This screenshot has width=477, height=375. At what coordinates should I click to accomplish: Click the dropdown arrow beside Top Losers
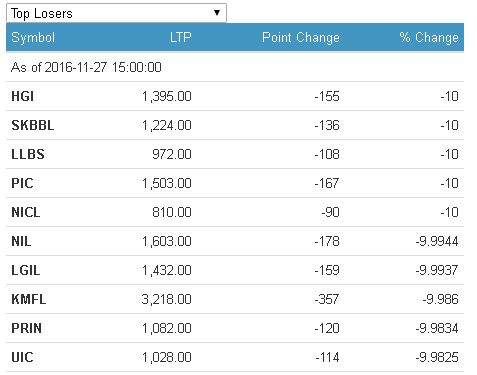pyautogui.click(x=217, y=13)
